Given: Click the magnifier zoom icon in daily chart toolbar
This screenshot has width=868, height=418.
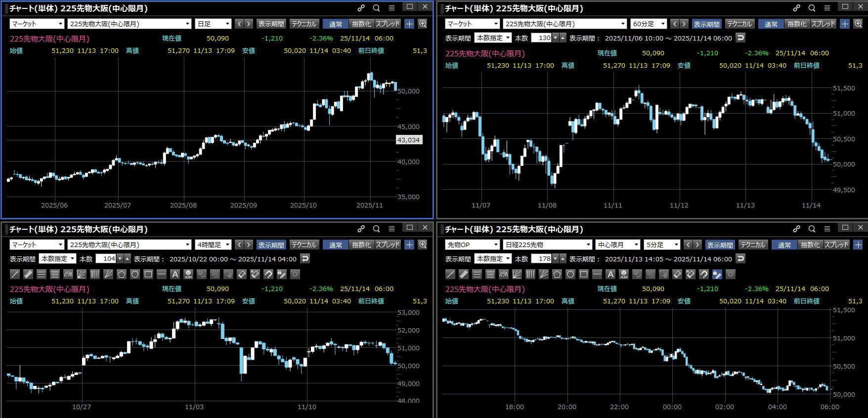Looking at the screenshot, I should [423, 24].
